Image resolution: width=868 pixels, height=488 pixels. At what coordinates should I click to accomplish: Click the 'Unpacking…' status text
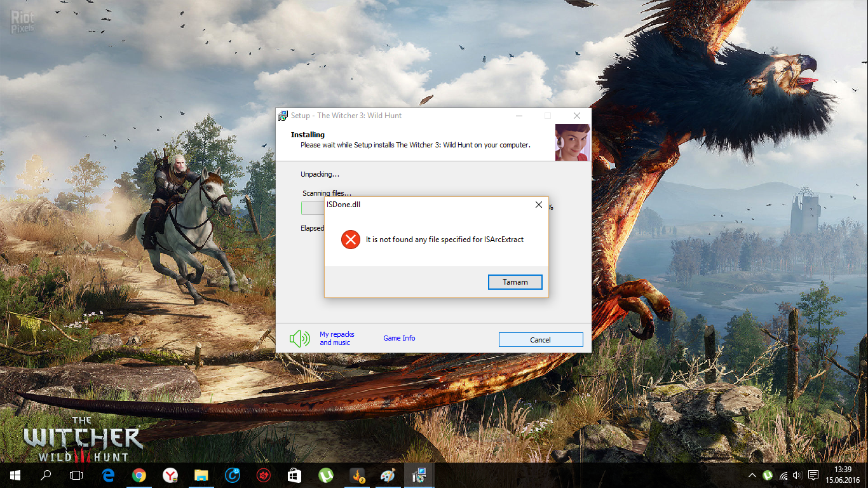320,174
